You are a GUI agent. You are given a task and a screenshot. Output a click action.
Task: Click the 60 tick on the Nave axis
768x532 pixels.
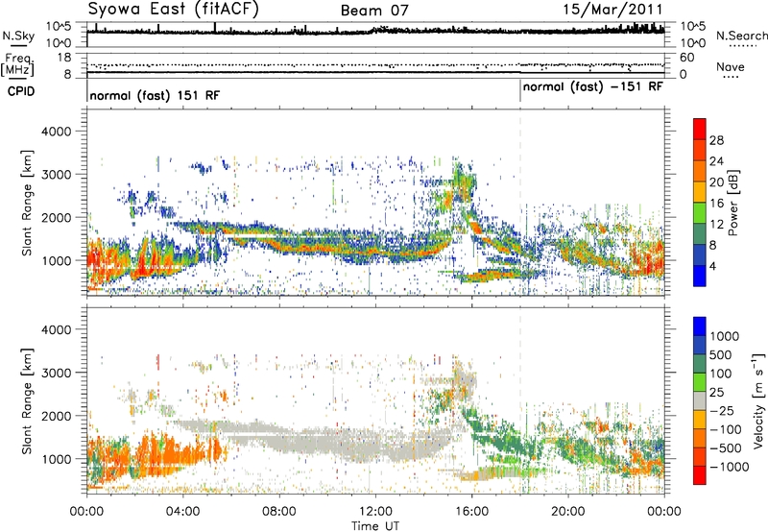coord(686,58)
